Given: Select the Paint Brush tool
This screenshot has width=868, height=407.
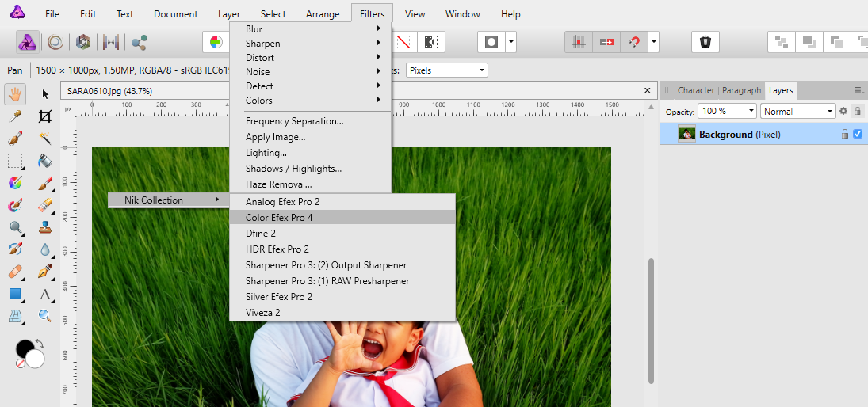Looking at the screenshot, I should coord(45,182).
